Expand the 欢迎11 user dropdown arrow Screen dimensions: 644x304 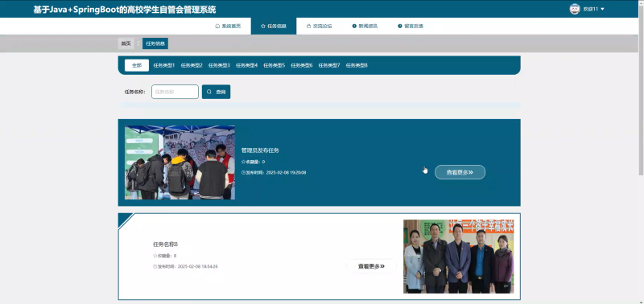tap(602, 9)
